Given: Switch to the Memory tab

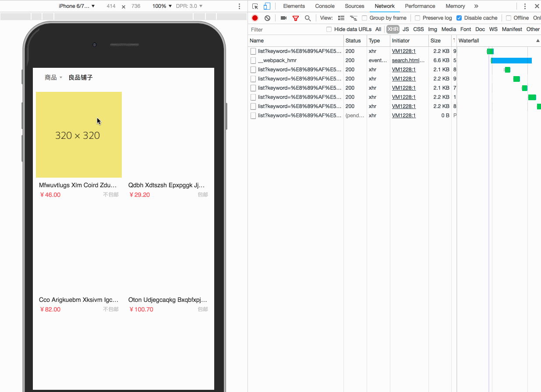Looking at the screenshot, I should coord(455,6).
